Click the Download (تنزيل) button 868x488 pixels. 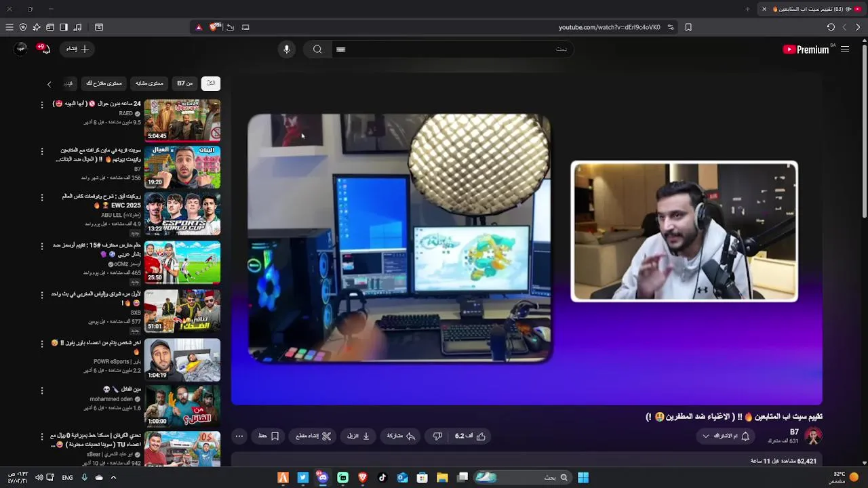point(358,436)
